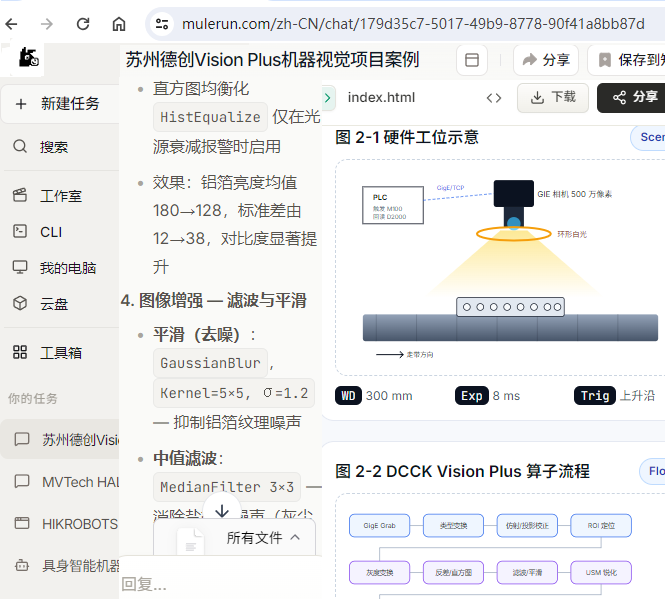Collapse the preview panel green chevron
Screen dimensions: 665x599
point(328,98)
